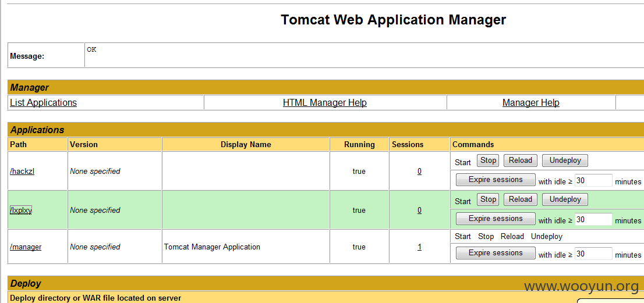The height and width of the screenshot is (303, 644).
Task: Open the /hackzl application path
Action: coord(22,172)
